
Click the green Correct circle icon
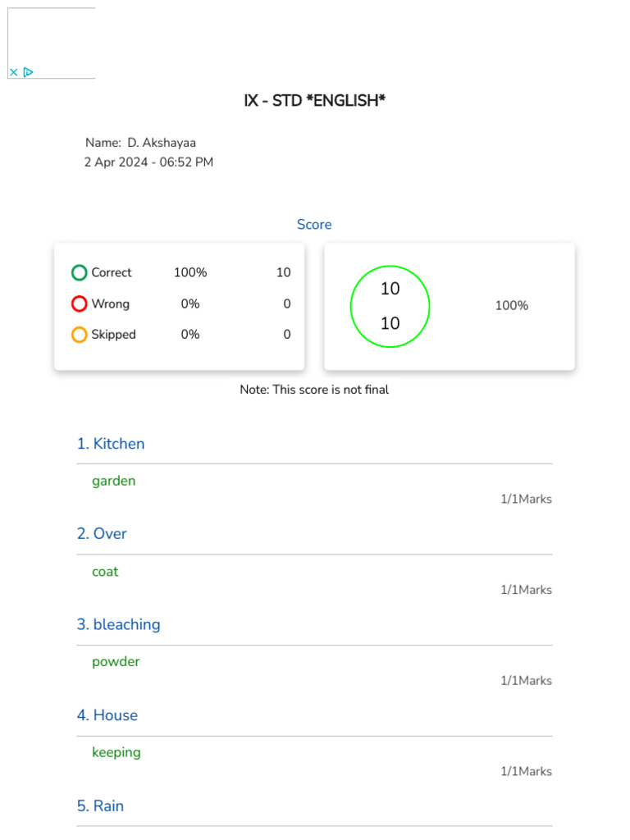[80, 272]
